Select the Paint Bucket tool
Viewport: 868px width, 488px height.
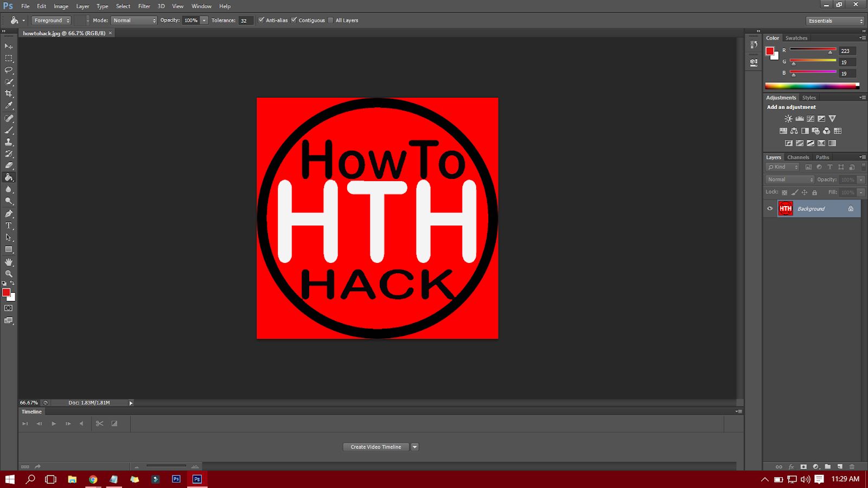(x=9, y=177)
